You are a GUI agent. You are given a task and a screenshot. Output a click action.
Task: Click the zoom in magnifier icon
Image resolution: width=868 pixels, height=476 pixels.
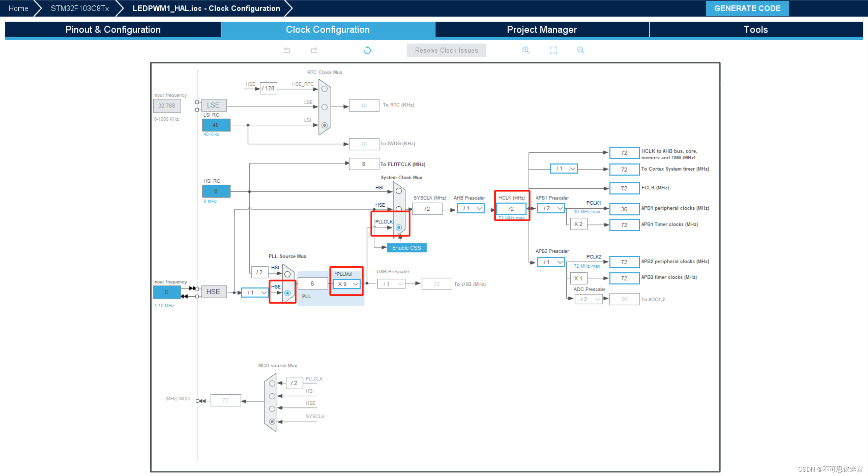pyautogui.click(x=526, y=50)
